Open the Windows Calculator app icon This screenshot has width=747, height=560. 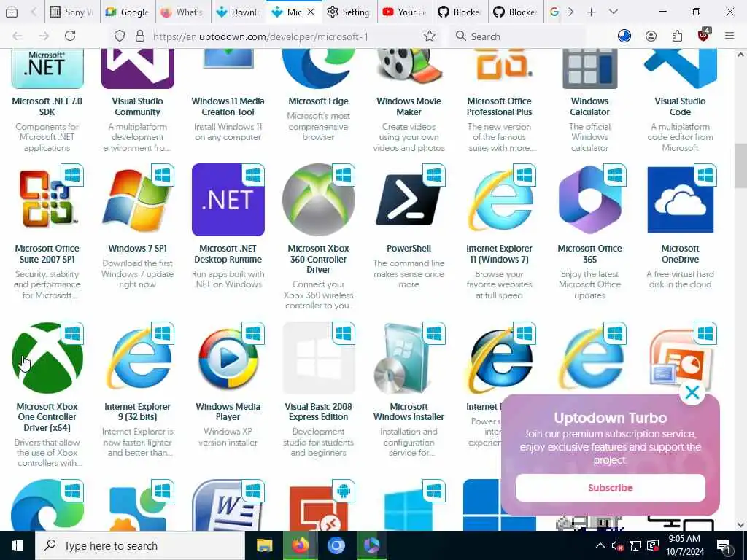pos(589,69)
